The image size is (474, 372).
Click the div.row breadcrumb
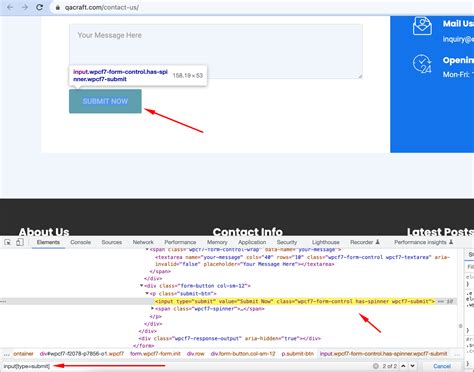coord(195,354)
